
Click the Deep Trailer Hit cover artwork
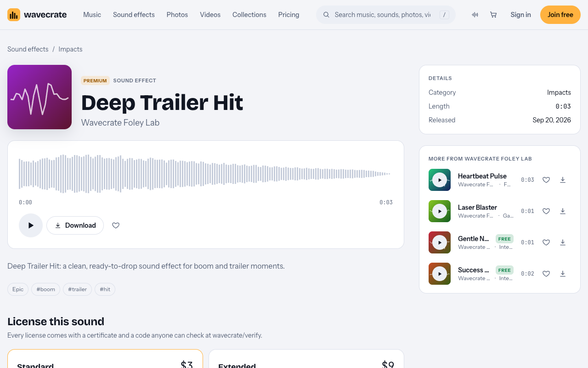click(x=40, y=97)
